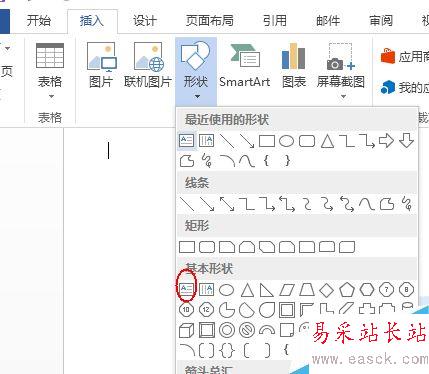Image resolution: width=429 pixels, height=374 pixels.
Task: Choose isosceles triangle in 基本形状 section
Action: (247, 290)
